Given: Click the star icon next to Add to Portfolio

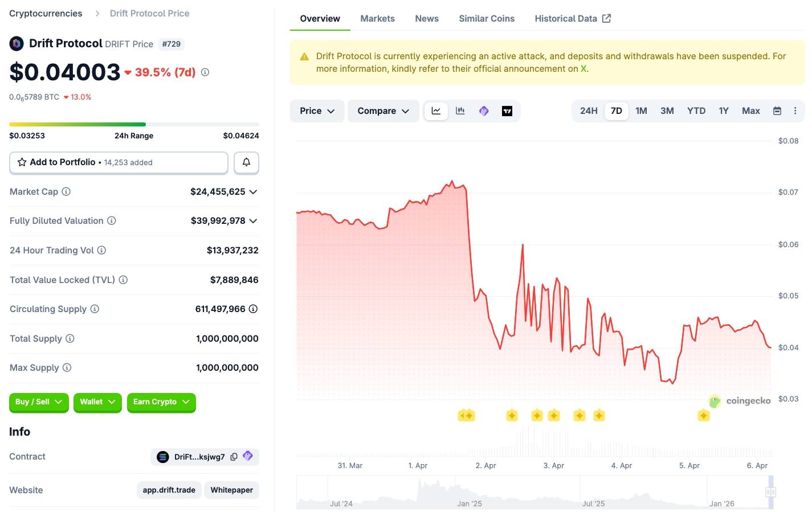Looking at the screenshot, I should (x=22, y=162).
